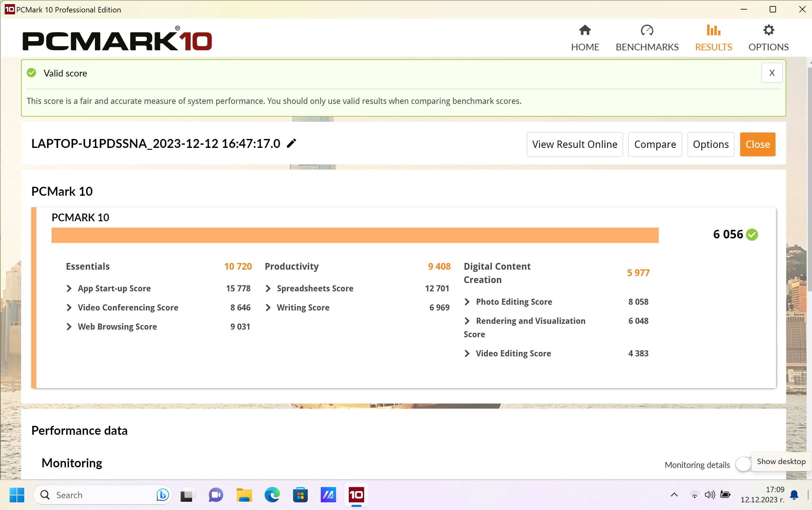
Task: Open the notifications bell
Action: [794, 495]
